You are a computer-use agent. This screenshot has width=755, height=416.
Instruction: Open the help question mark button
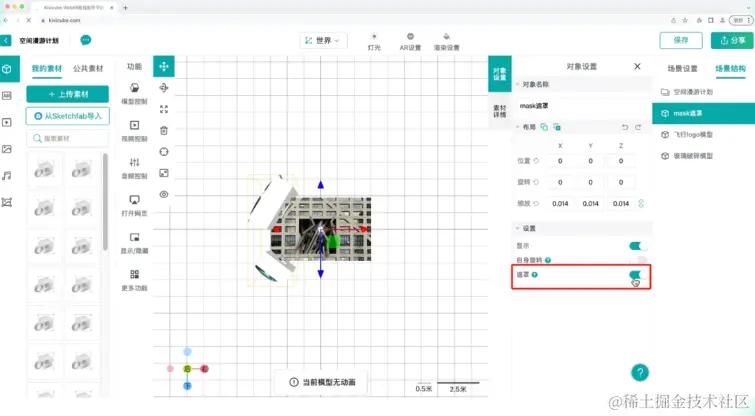coord(640,372)
